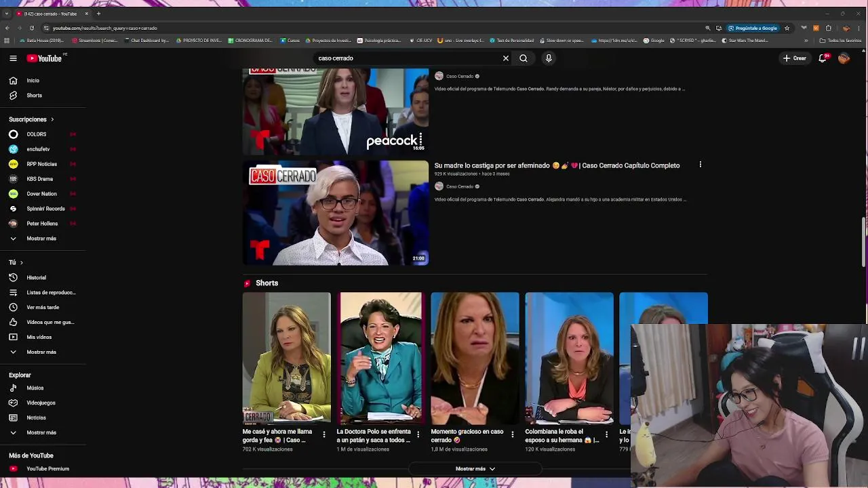This screenshot has width=868, height=488.
Task: Open Ver más tarde
Action: 43,308
